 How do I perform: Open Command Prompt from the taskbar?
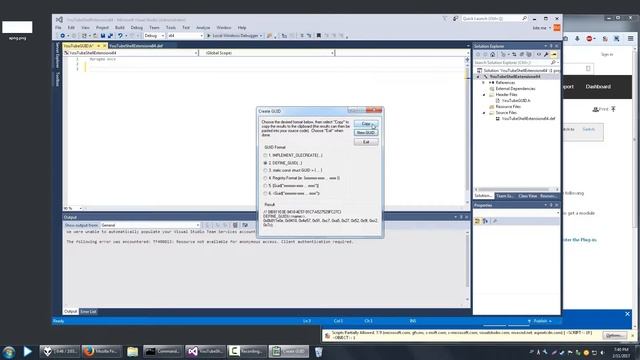tap(163, 351)
